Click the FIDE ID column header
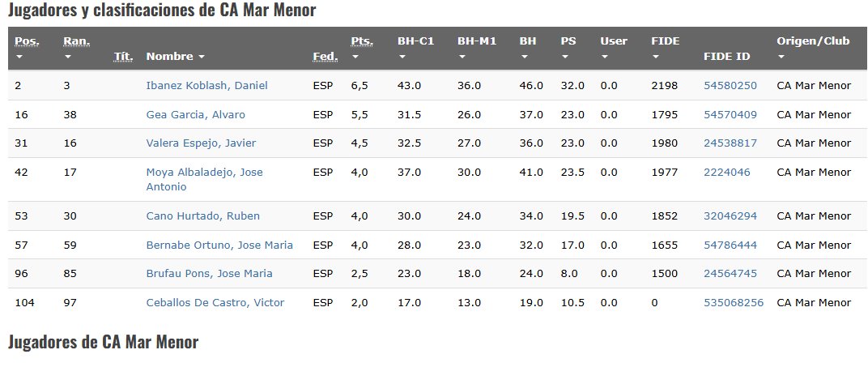The height and width of the screenshot is (367, 868). (x=727, y=57)
